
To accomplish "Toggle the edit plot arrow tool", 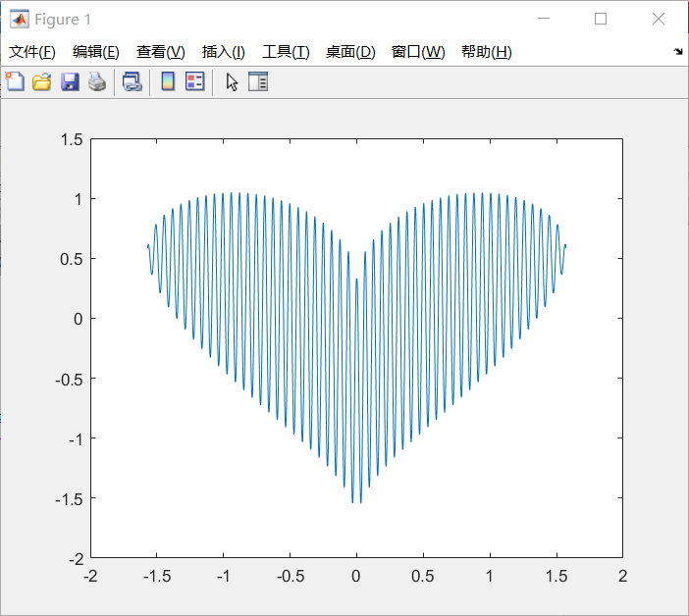I will tap(232, 82).
